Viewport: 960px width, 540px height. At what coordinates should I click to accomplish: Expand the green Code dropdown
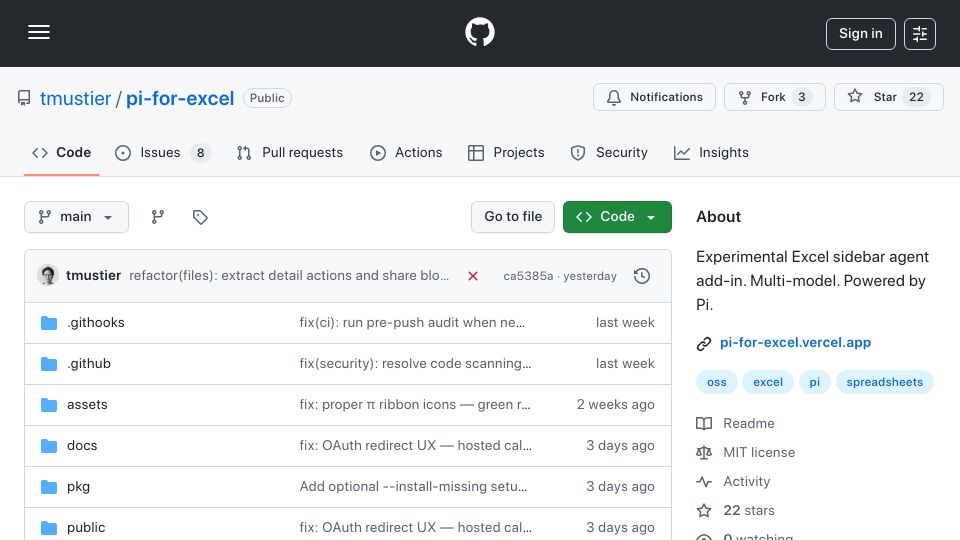coord(617,217)
